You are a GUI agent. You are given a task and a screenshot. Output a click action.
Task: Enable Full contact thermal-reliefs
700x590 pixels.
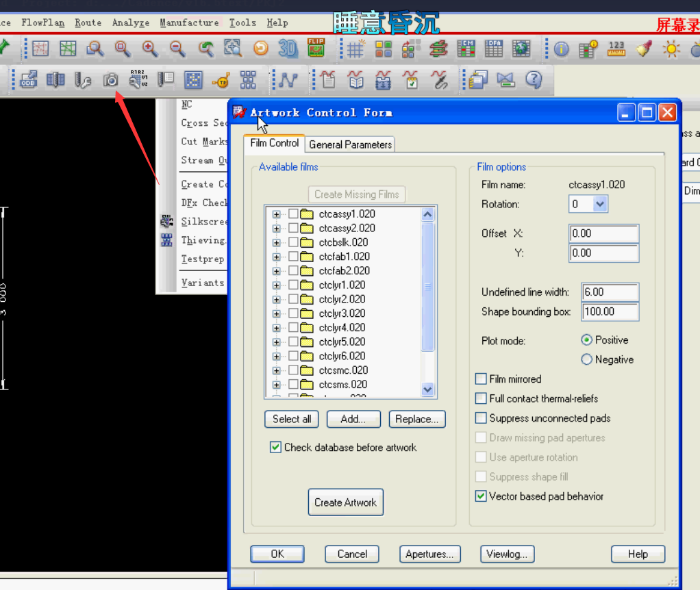(481, 398)
